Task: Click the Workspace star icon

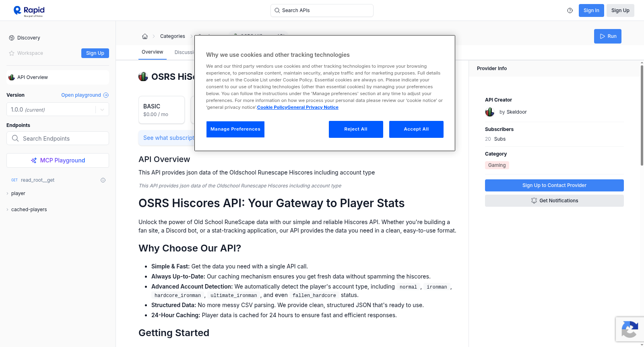Action: tap(12, 53)
